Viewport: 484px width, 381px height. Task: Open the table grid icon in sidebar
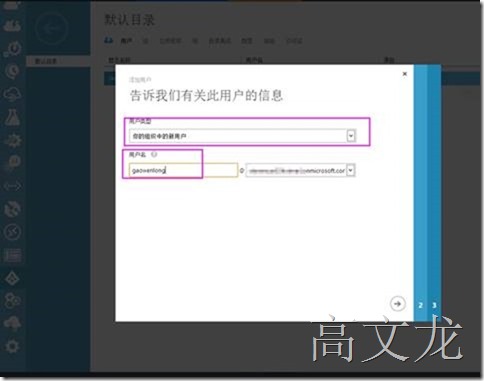click(x=13, y=255)
